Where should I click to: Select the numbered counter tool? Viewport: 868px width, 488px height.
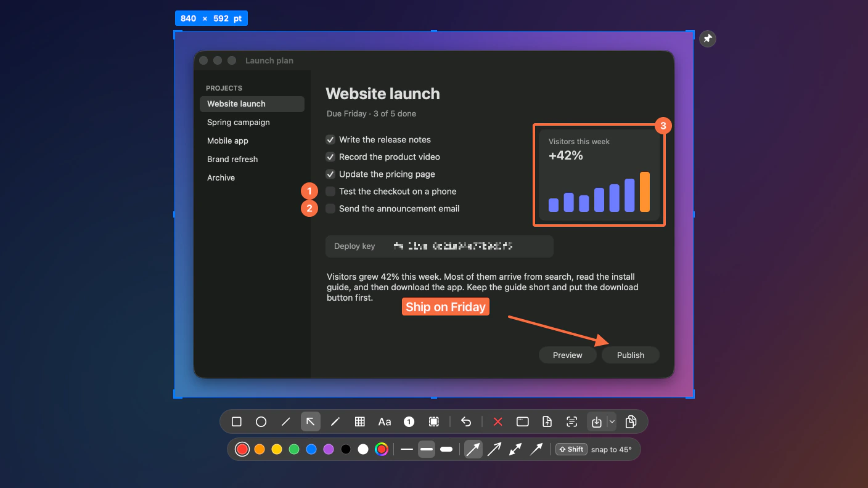[409, 422]
